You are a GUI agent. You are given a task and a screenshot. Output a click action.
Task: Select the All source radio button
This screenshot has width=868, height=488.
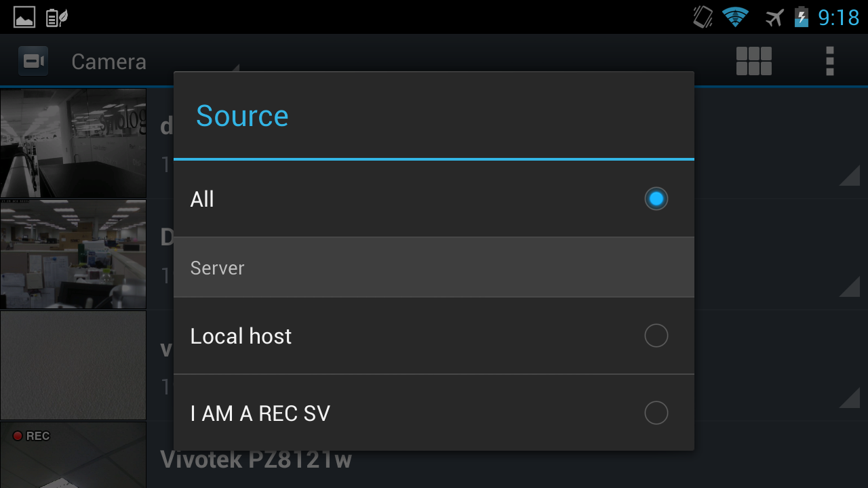(x=655, y=199)
